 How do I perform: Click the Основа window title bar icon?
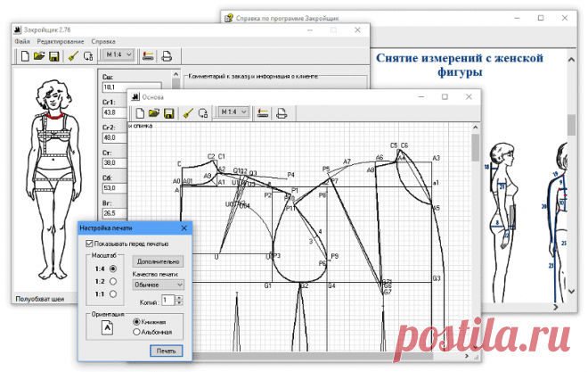click(135, 97)
